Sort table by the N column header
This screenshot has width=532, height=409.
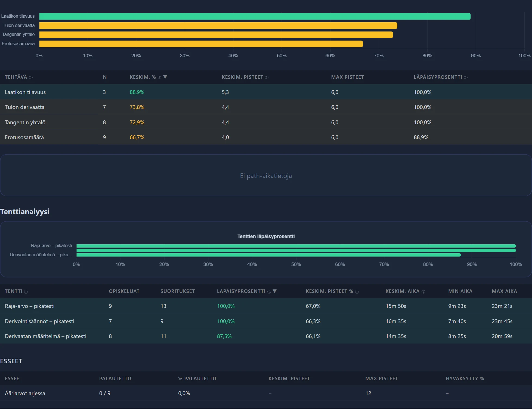point(105,77)
